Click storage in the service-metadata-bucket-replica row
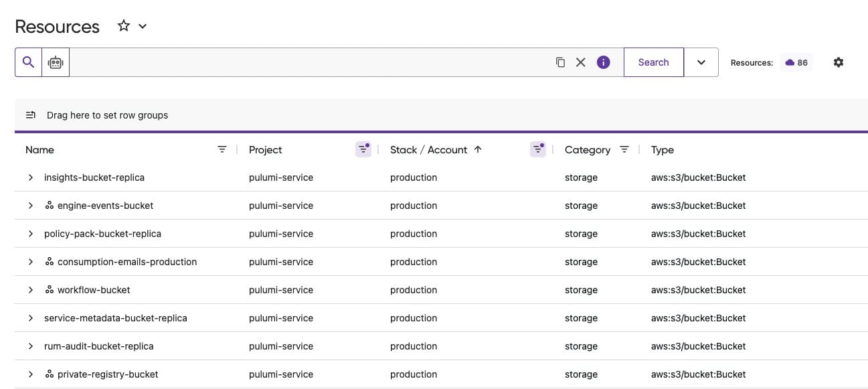Image resolution: width=868 pixels, height=389 pixels. (x=581, y=318)
